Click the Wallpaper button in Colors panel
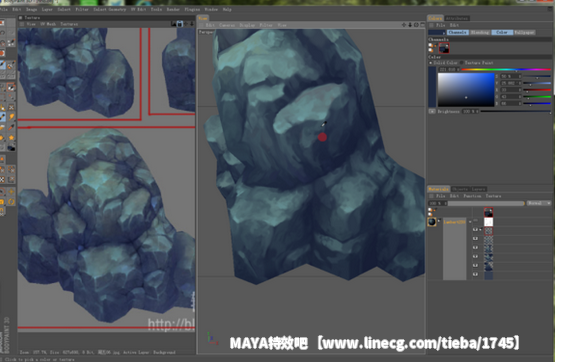The height and width of the screenshot is (362, 561). tap(525, 32)
